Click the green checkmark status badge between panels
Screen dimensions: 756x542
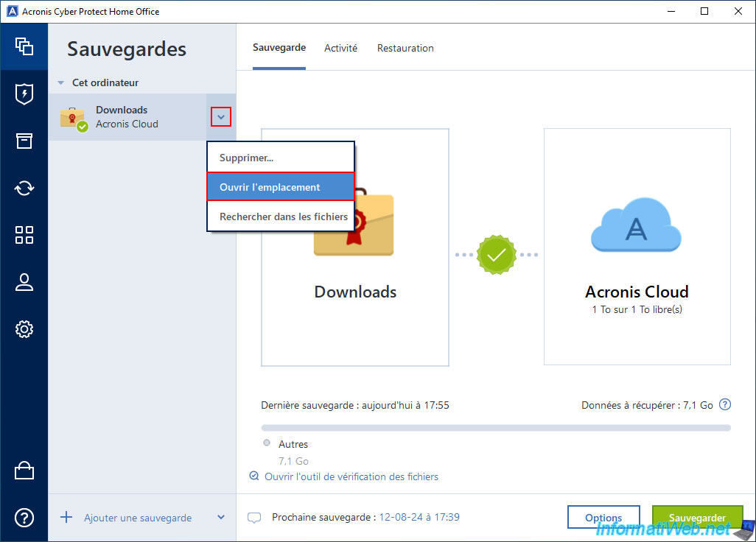[496, 255]
